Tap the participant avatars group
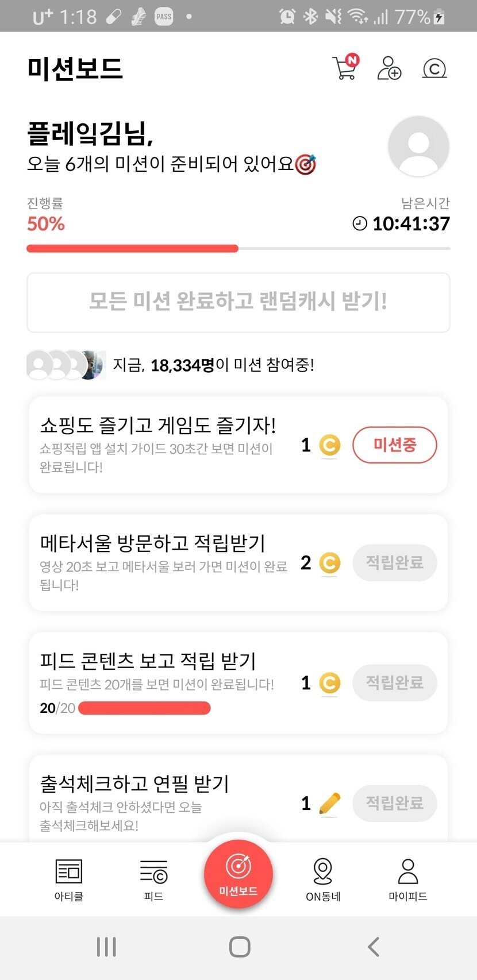The image size is (477, 980). tap(66, 365)
